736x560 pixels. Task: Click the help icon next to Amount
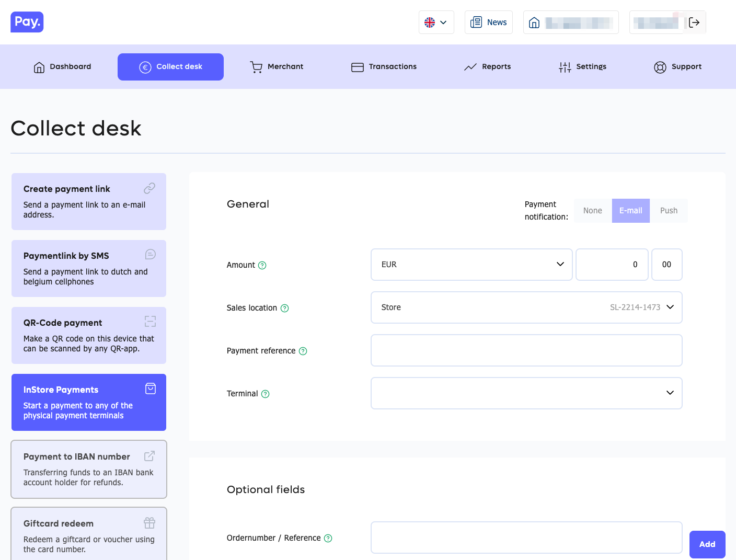pos(262,265)
